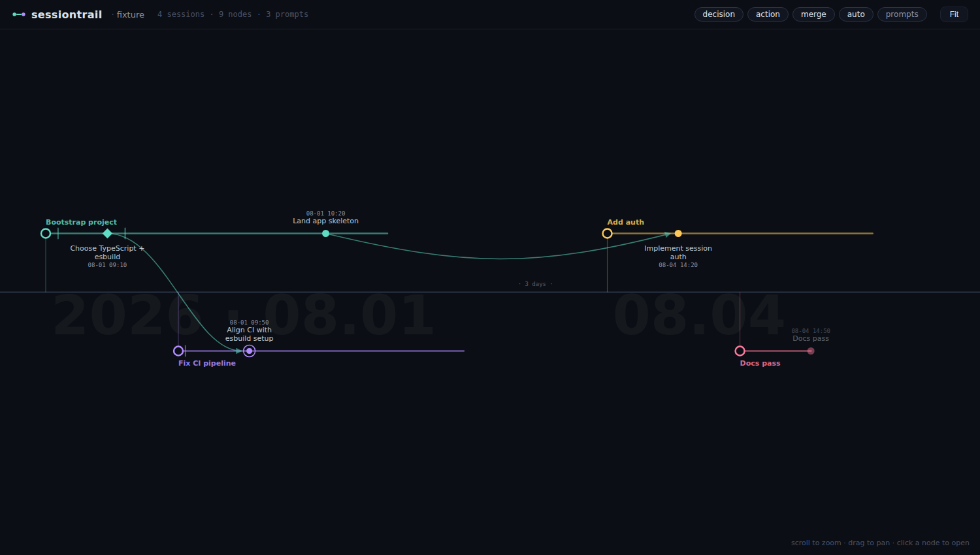Click the 08-01 09:50 timestamp
This screenshot has height=555, width=980.
(x=249, y=323)
